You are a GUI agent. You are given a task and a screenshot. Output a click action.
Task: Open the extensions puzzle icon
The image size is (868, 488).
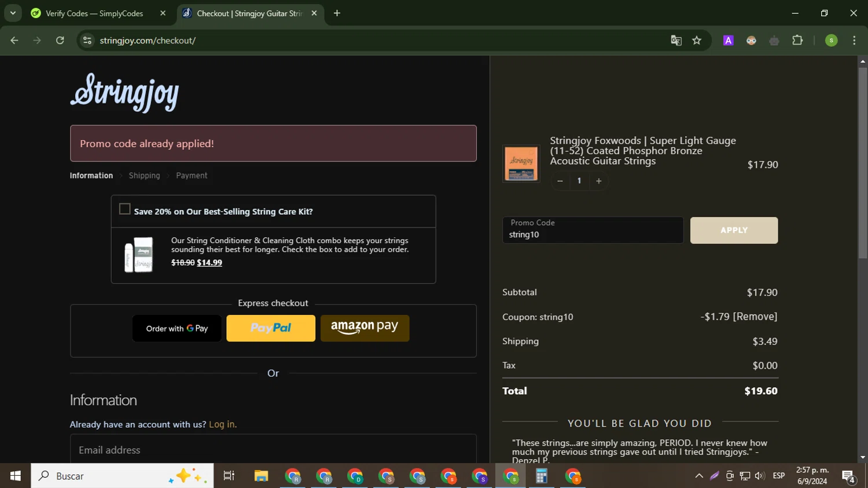(797, 41)
